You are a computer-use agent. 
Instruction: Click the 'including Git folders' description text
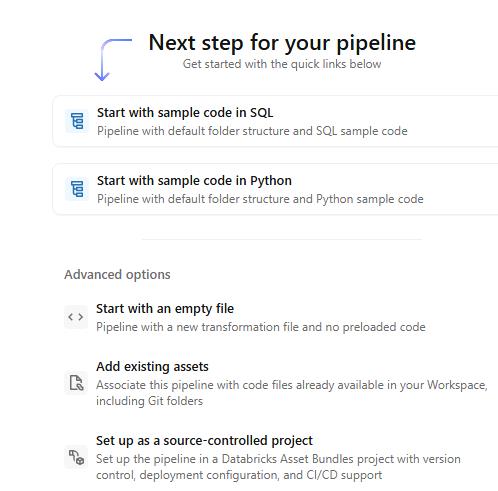(x=149, y=401)
